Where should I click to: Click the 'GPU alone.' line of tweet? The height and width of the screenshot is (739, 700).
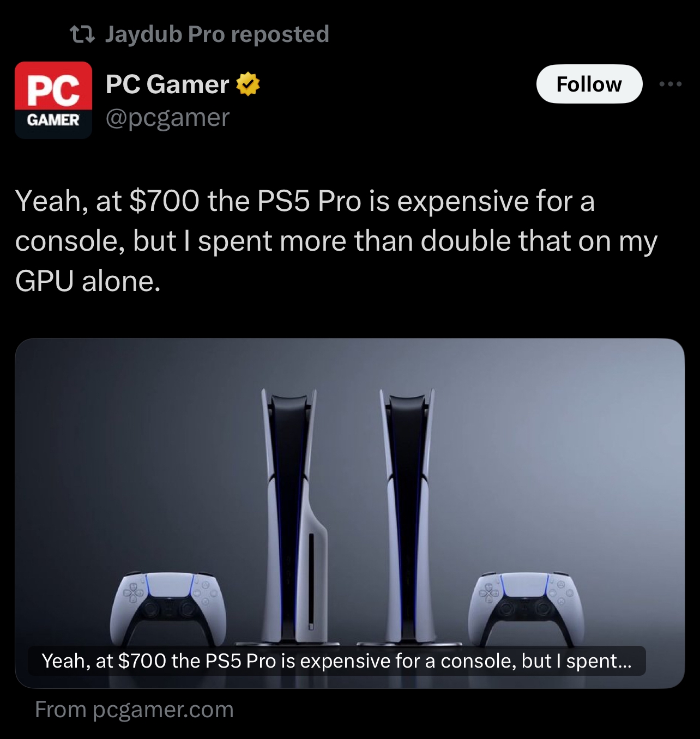88,281
